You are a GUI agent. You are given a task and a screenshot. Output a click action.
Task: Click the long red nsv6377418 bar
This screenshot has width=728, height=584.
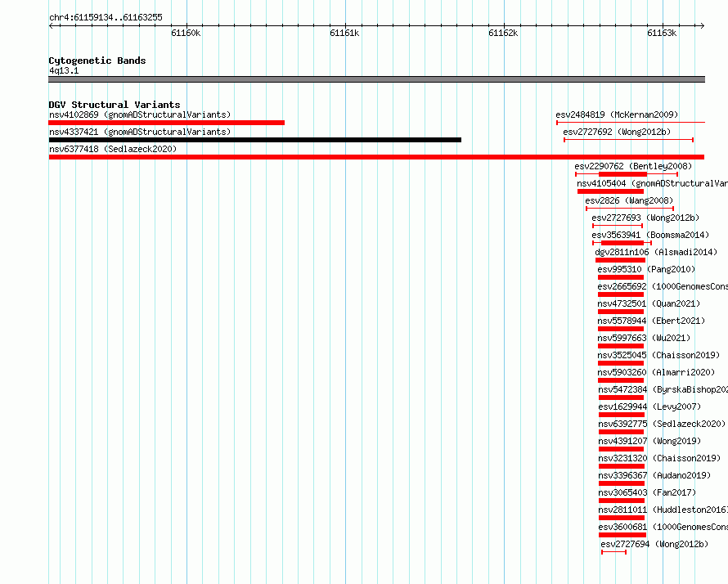click(376, 157)
